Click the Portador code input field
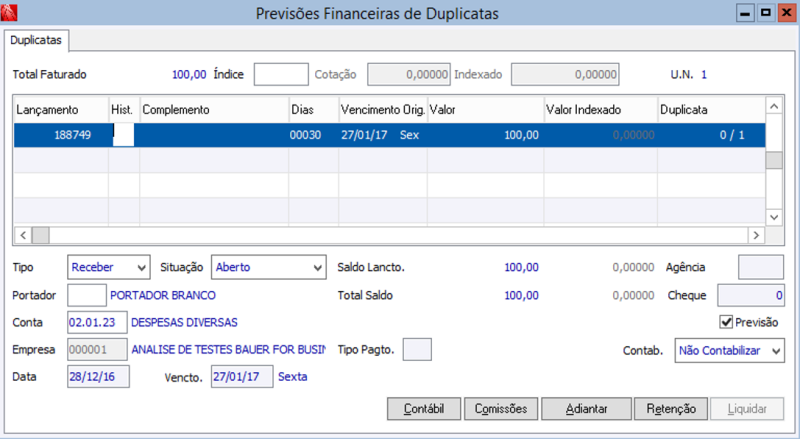 [x=87, y=295]
